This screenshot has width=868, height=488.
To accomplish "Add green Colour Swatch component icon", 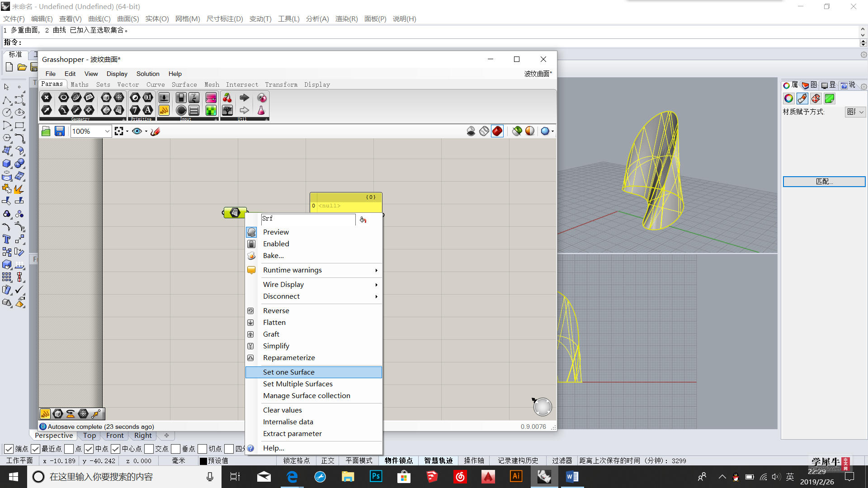I will (211, 110).
